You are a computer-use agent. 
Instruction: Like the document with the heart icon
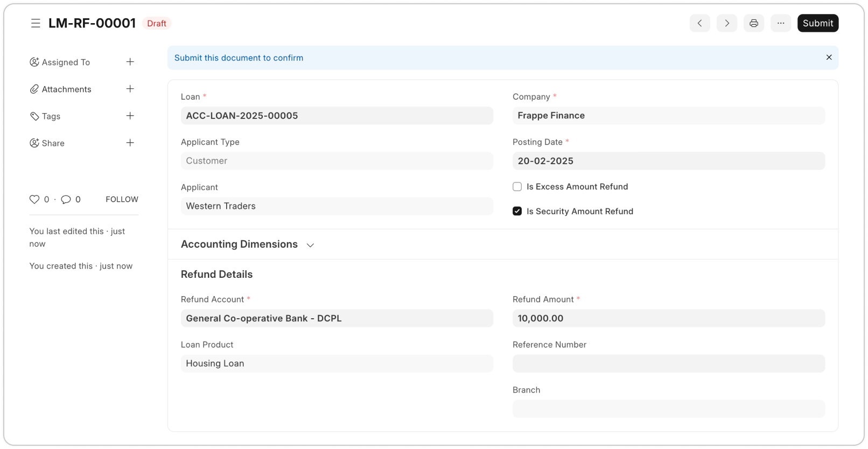click(x=34, y=199)
